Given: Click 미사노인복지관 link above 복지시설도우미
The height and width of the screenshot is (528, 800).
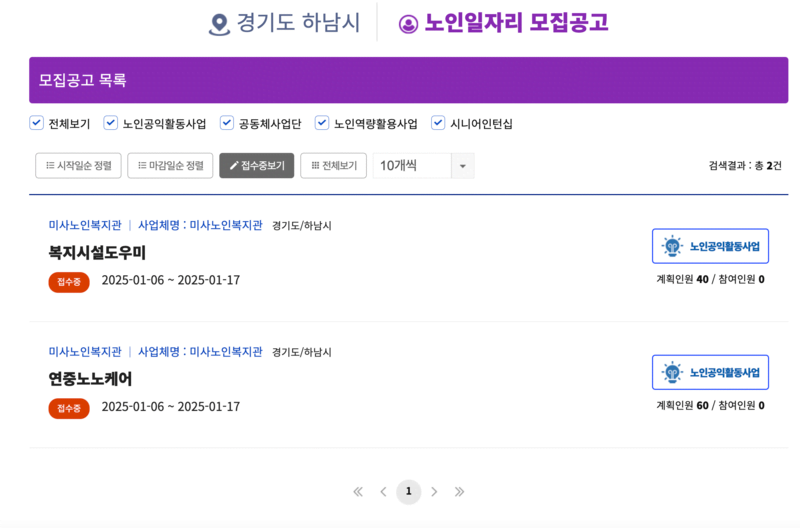Looking at the screenshot, I should [x=85, y=225].
